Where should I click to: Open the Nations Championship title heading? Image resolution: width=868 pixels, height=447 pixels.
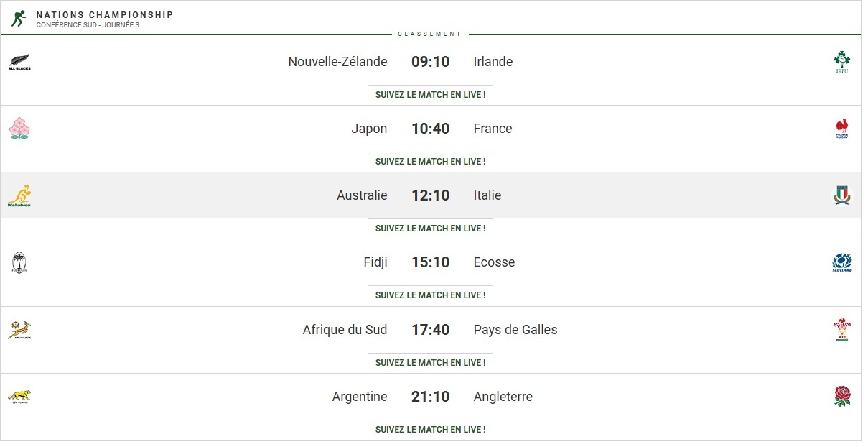pyautogui.click(x=105, y=14)
